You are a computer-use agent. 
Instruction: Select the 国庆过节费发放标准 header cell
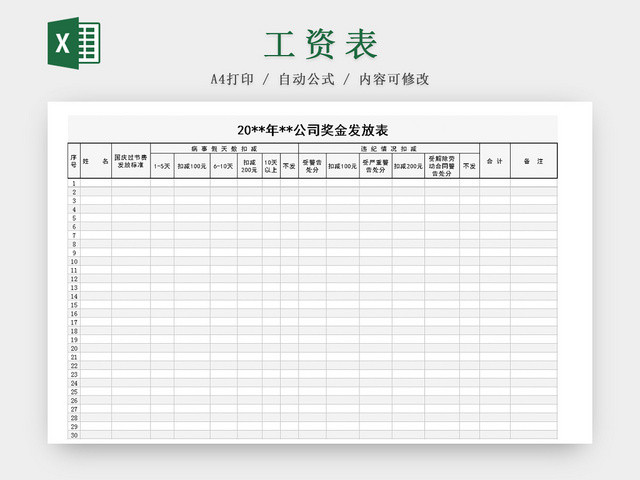131,161
